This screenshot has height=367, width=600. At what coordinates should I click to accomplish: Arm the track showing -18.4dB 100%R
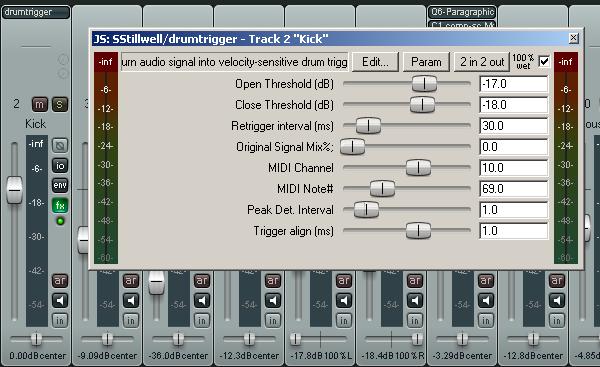pos(415,281)
